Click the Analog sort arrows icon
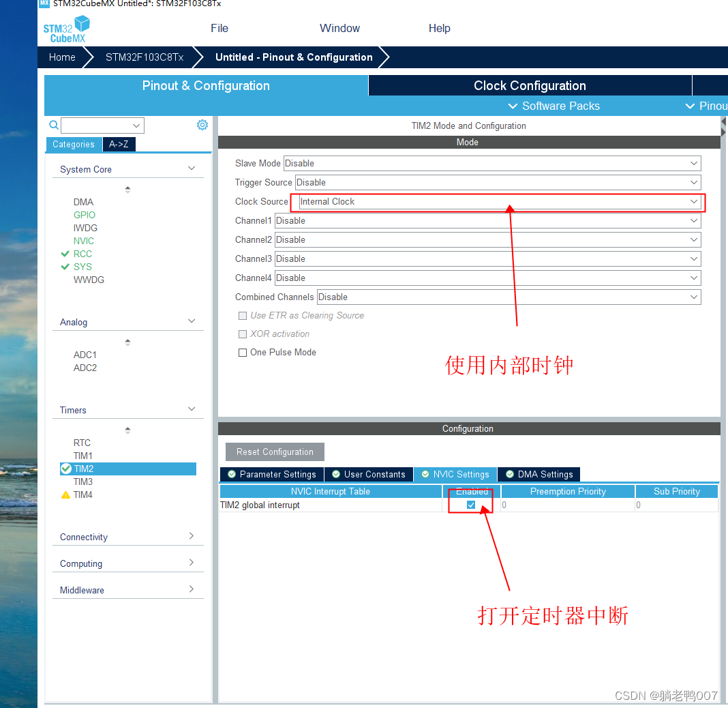728x708 pixels. [127, 342]
